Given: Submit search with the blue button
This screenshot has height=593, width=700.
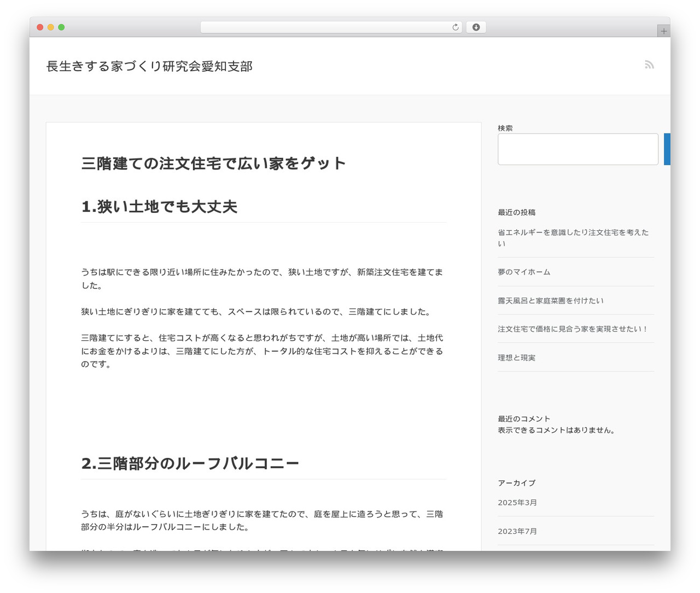Looking at the screenshot, I should (x=667, y=149).
